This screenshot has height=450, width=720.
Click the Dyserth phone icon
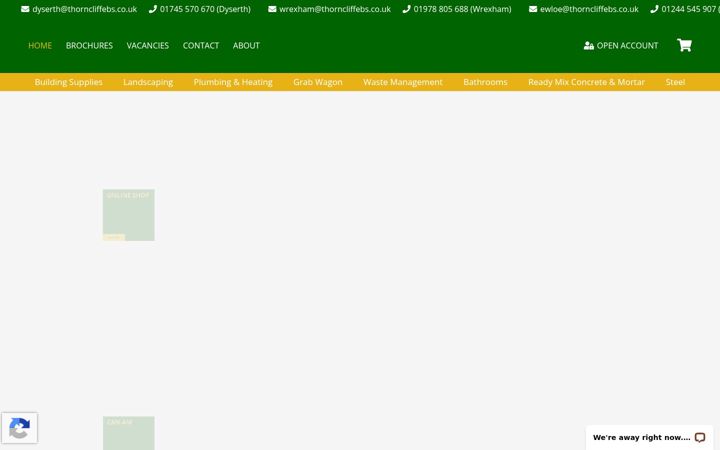click(x=153, y=9)
